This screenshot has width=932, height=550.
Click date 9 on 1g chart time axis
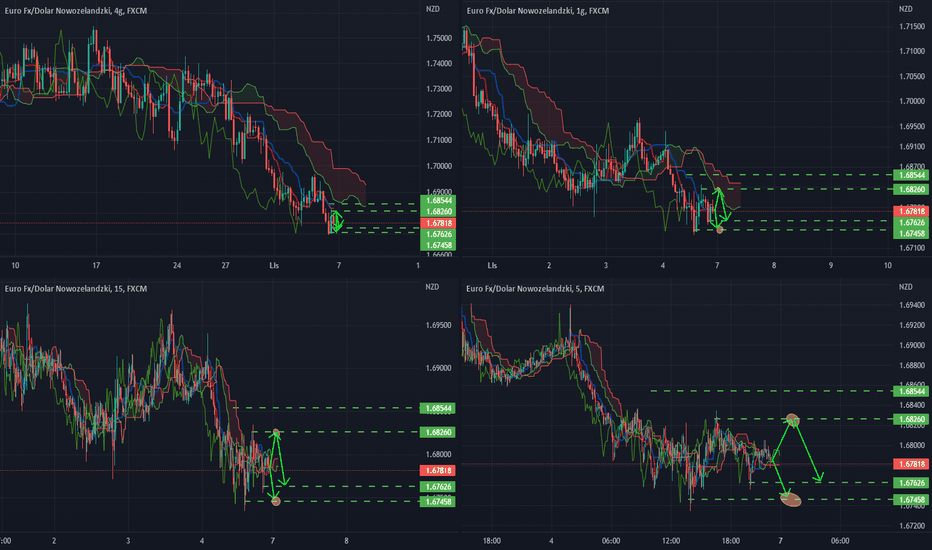[831, 266]
